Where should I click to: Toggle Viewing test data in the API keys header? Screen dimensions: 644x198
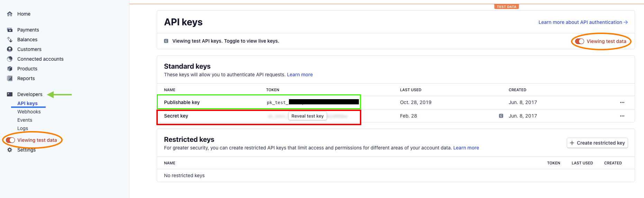[x=580, y=41]
